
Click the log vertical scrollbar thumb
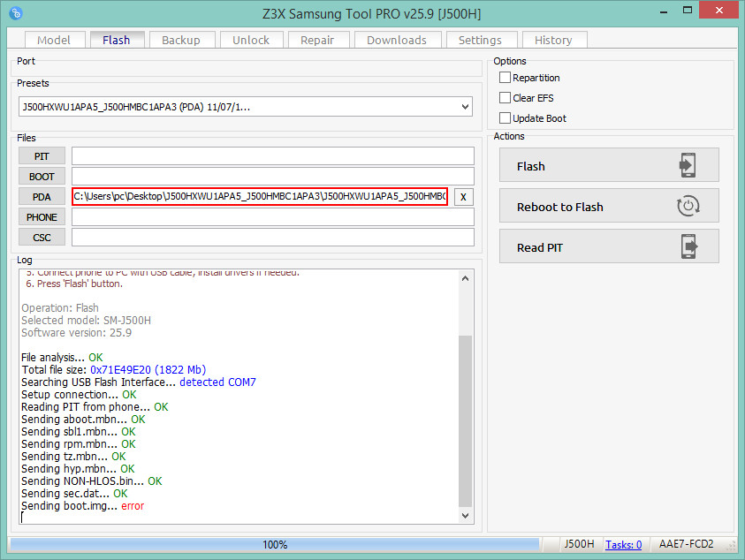(465, 420)
